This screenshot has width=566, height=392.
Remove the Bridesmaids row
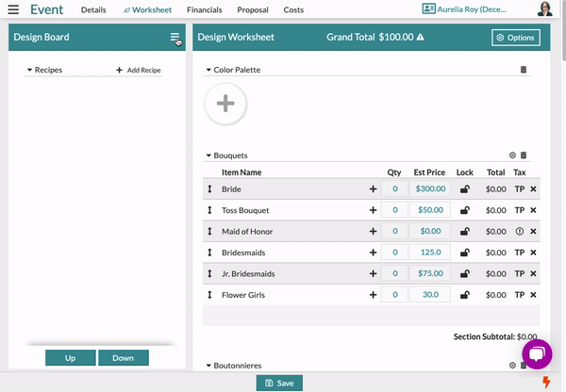coord(533,253)
